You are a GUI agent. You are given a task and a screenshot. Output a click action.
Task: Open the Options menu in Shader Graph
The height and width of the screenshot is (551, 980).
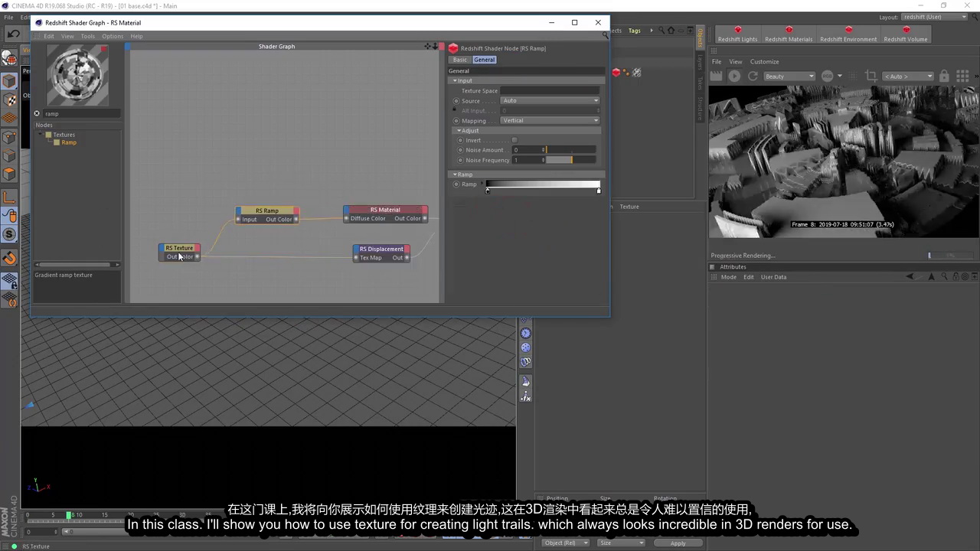113,36
